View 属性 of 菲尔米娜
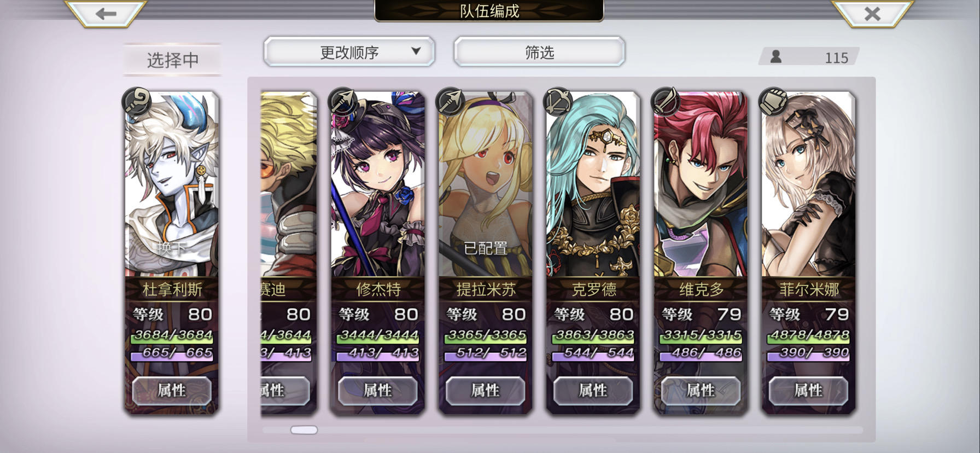 (x=808, y=391)
